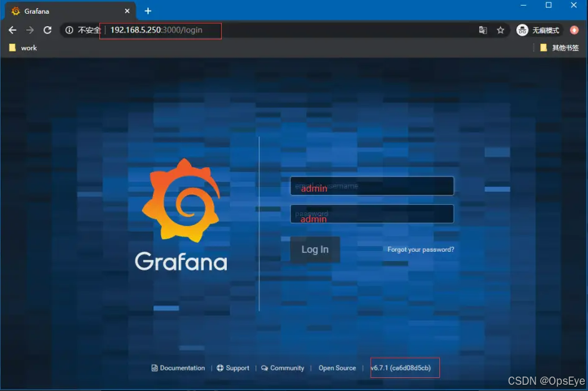Click the v6.7.1 version text
588x391 pixels.
coord(401,368)
